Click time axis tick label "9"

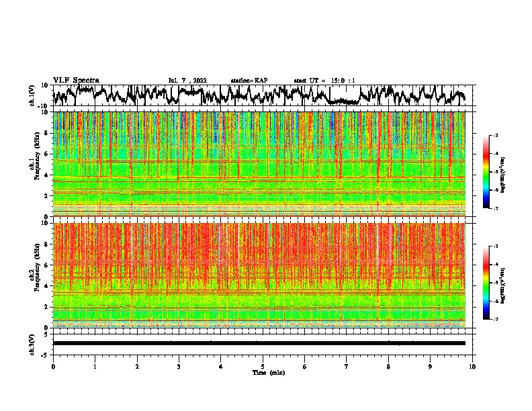(x=430, y=367)
